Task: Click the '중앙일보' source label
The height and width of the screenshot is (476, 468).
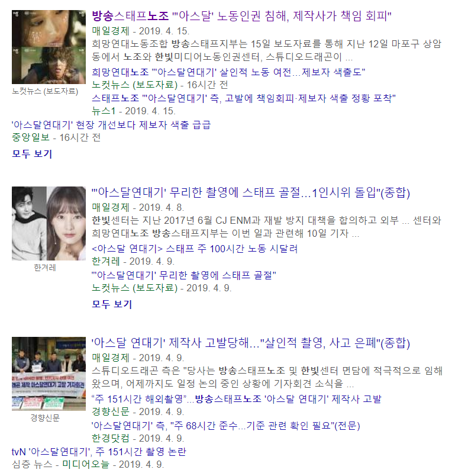Action: click(31, 137)
